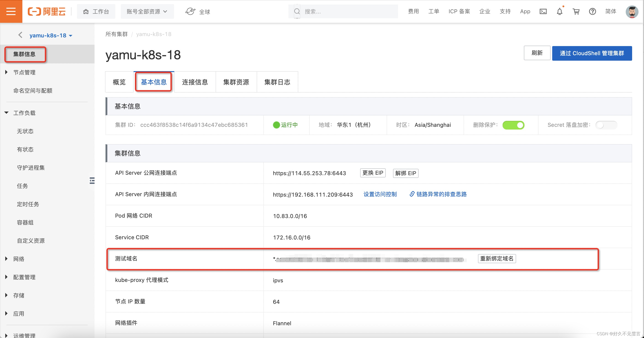
Task: Open 有状态 workloads
Action: [x=25, y=149]
